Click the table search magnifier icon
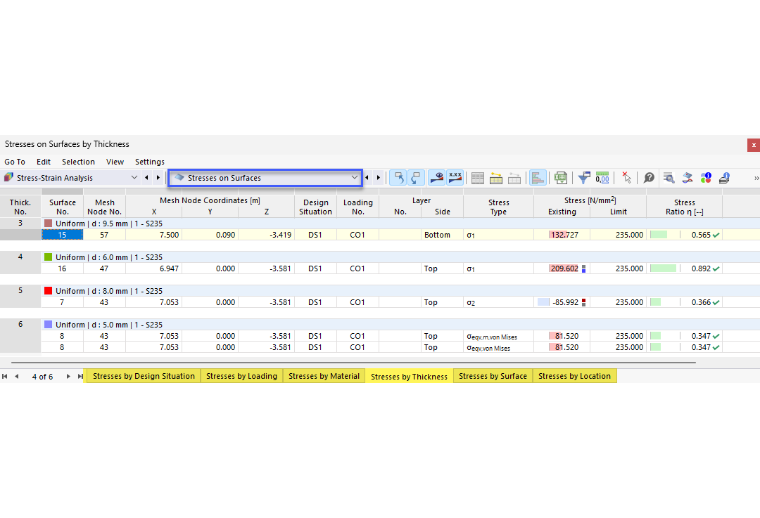Image resolution: width=760 pixels, height=518 pixels. tap(669, 178)
